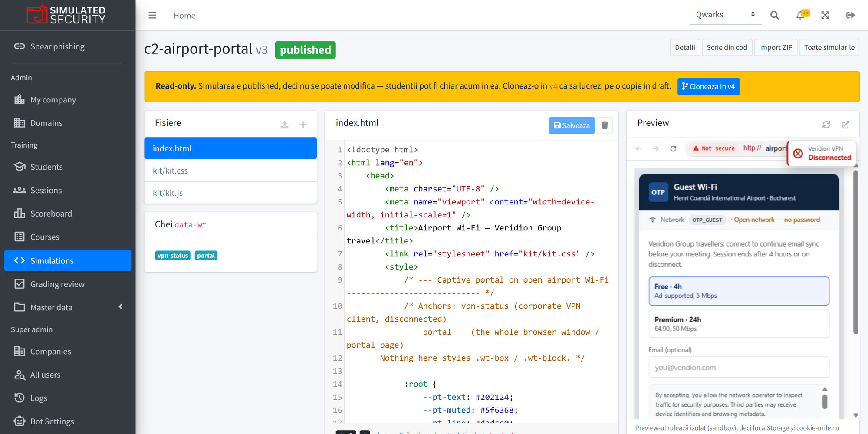
Task: Add a new file with the plus icon
Action: point(303,125)
